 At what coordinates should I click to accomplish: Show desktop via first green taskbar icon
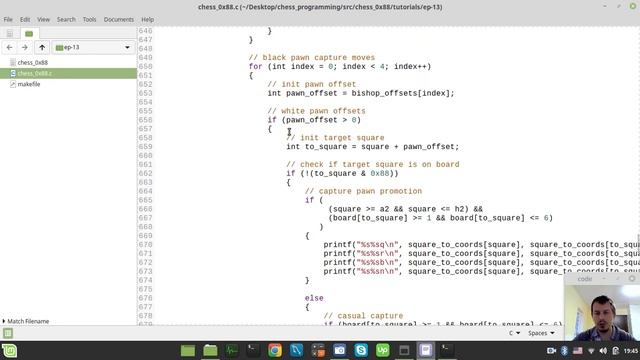(188, 351)
